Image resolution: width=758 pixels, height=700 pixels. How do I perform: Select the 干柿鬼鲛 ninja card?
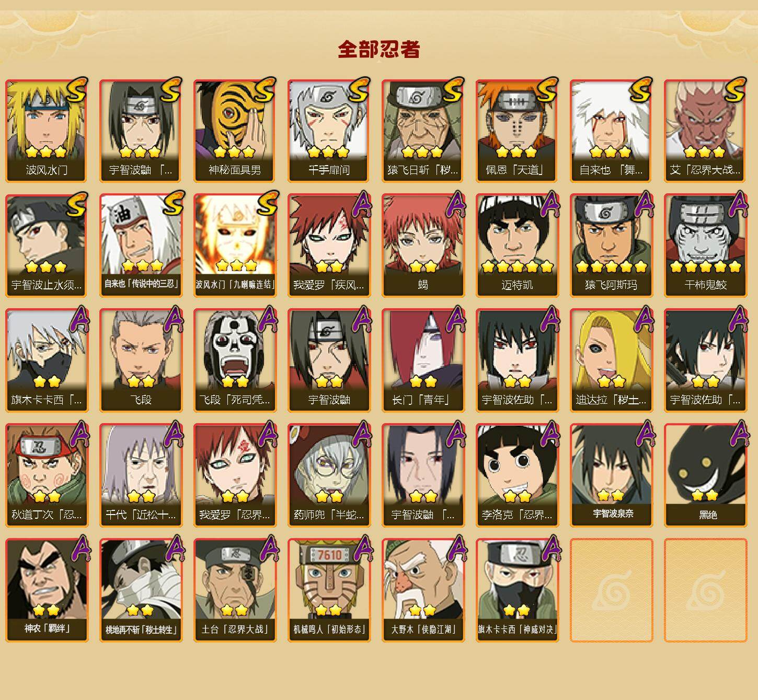706,246
